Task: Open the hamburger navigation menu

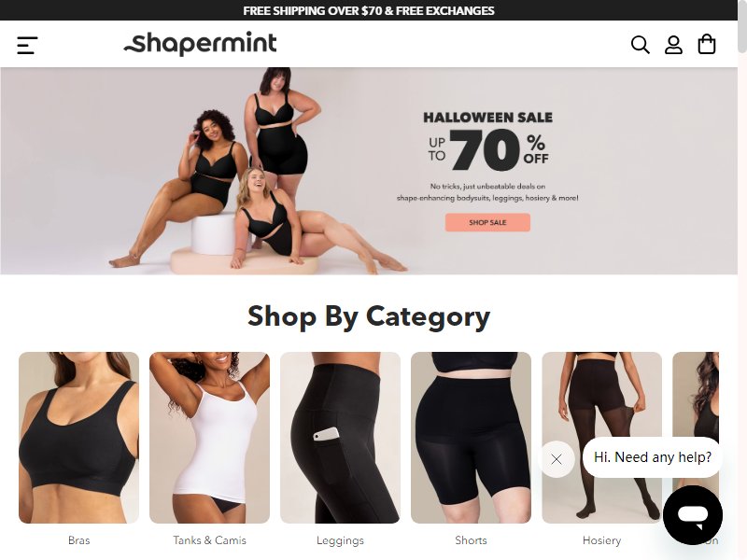Action: click(27, 45)
